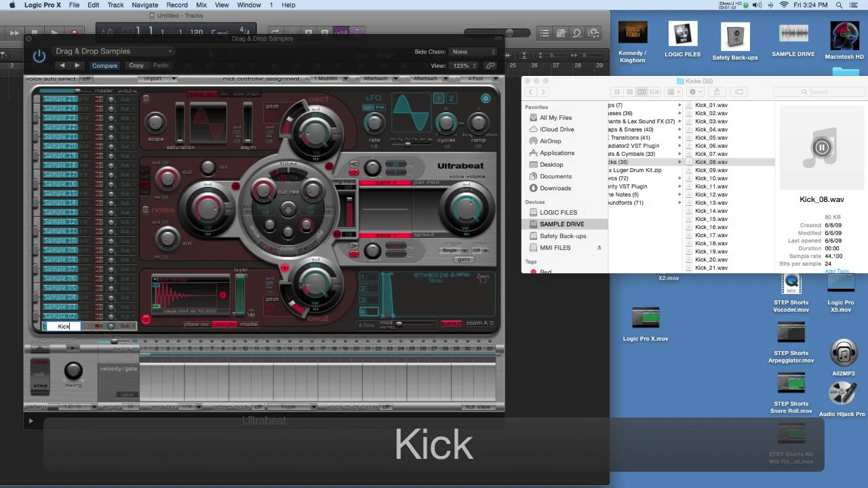Open the File menu
Viewport: 868px width, 488px height.
74,5
